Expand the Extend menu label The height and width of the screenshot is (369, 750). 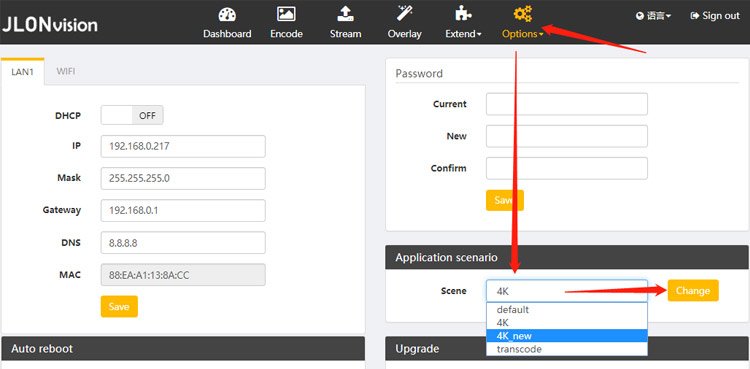click(x=463, y=34)
